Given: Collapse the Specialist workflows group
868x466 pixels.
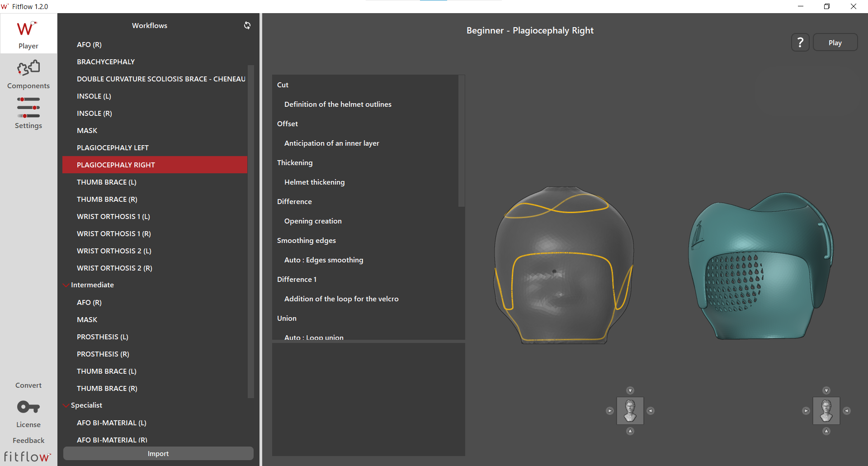Looking at the screenshot, I should coord(66,405).
